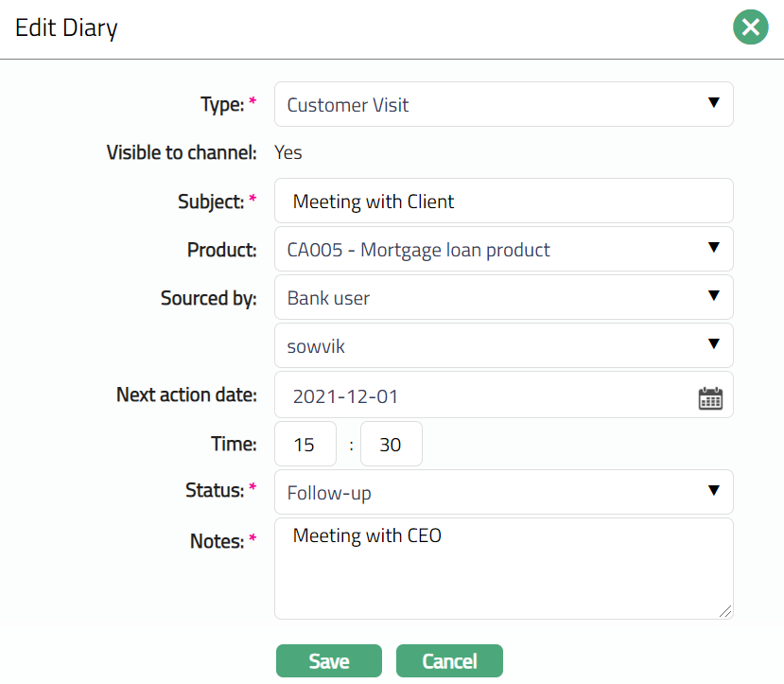
Task: Click into the Next action date field
Action: (482, 396)
